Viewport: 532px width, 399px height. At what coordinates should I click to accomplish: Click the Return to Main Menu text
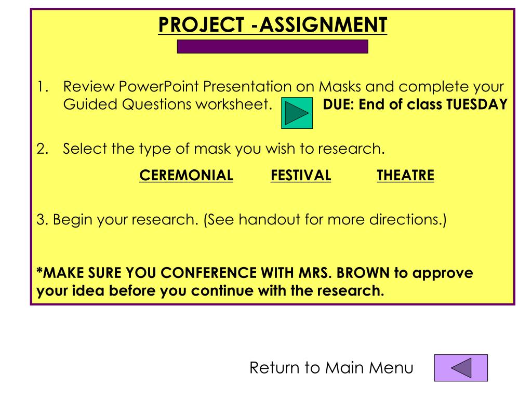tap(331, 367)
